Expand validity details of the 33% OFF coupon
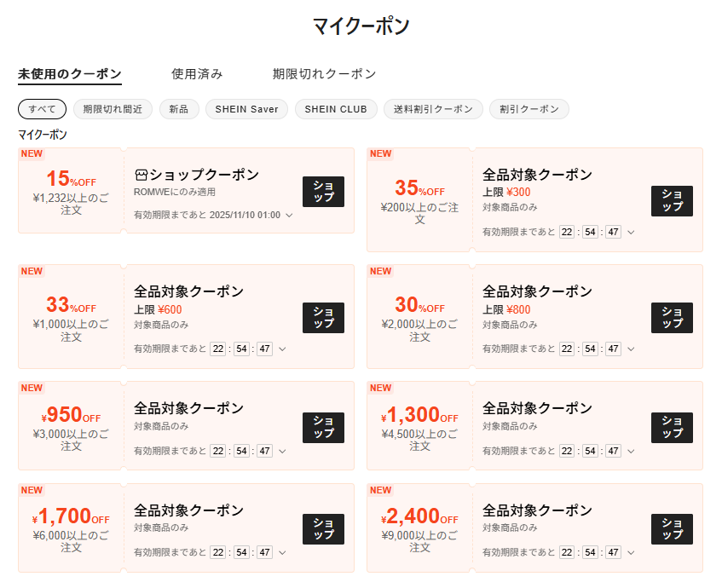This screenshot has height=588, width=722. (281, 349)
